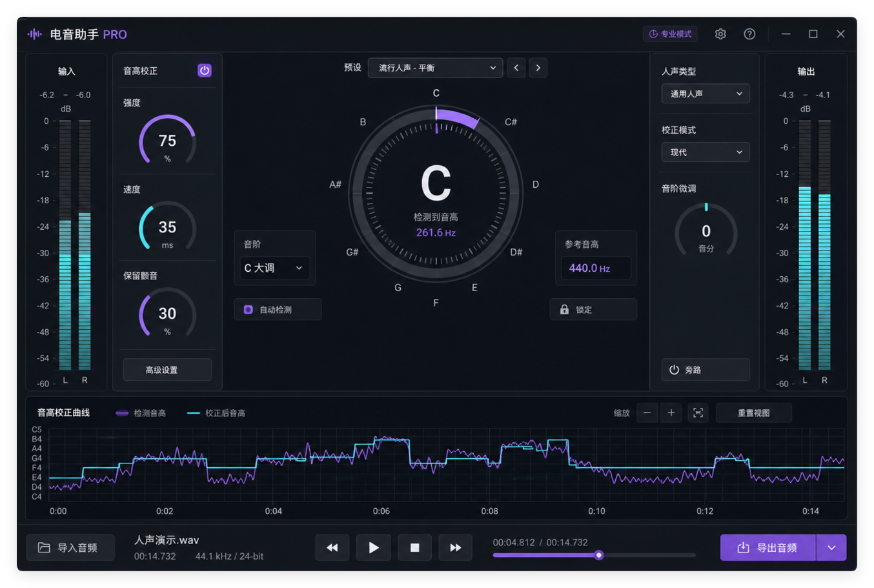Click the 导入音频 button
The height and width of the screenshot is (588, 874).
[x=70, y=547]
